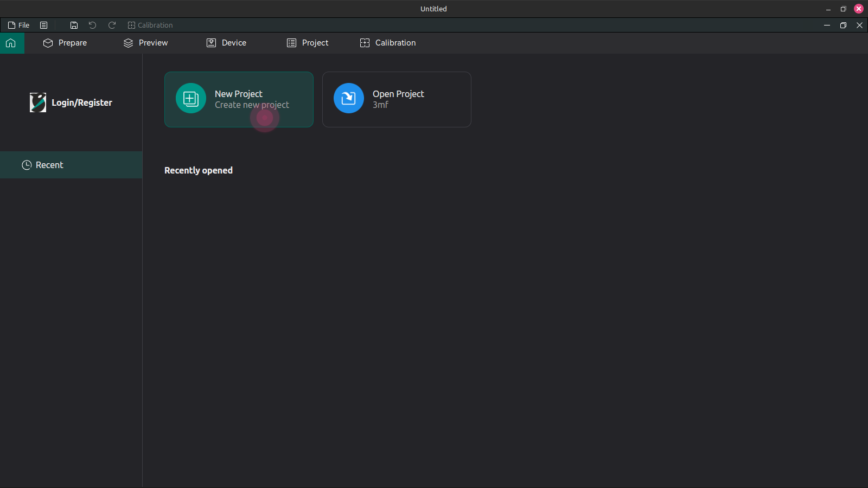Redo the last action
This screenshot has height=488, width=868.
(112, 25)
